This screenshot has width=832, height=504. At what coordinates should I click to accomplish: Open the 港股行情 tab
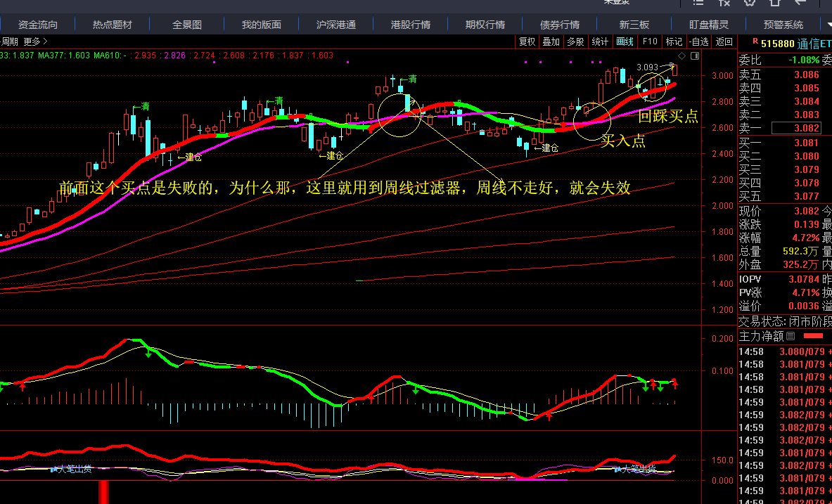(411, 25)
